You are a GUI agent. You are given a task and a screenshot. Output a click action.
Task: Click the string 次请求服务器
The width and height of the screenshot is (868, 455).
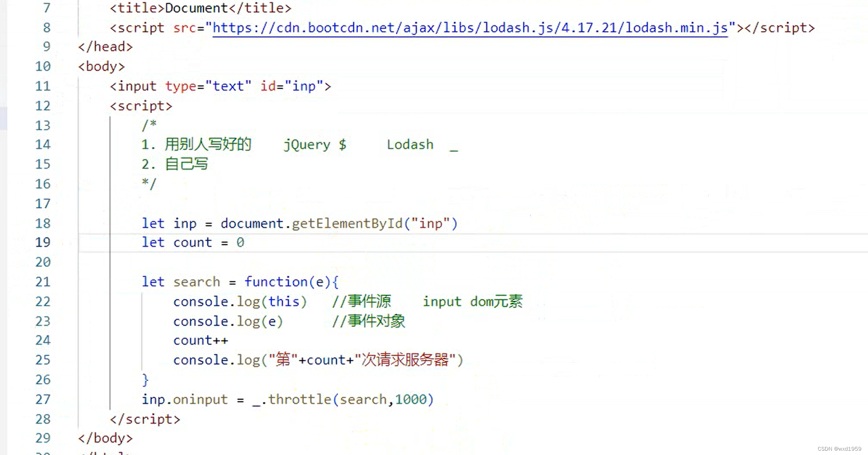coord(405,360)
